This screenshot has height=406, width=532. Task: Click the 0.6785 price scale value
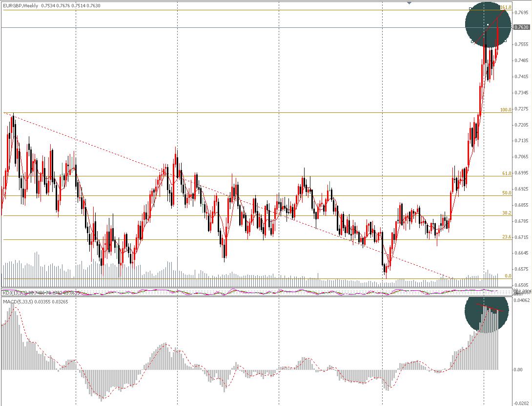point(521,221)
